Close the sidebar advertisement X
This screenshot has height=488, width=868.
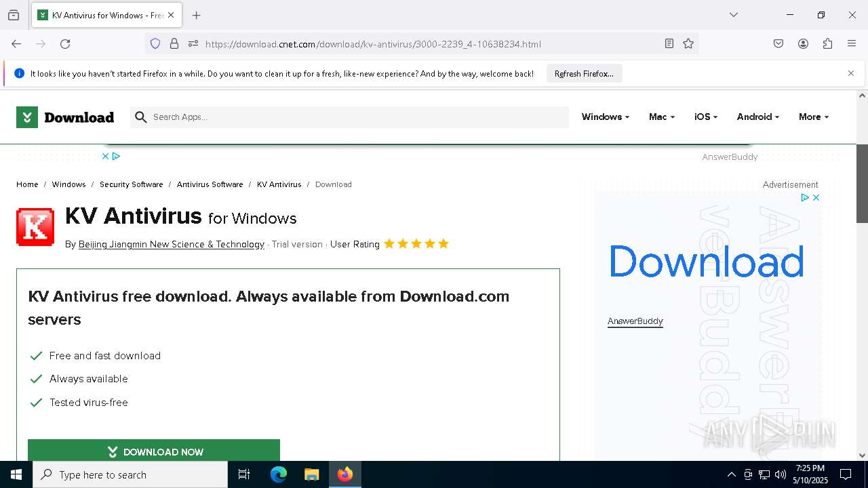click(x=816, y=198)
